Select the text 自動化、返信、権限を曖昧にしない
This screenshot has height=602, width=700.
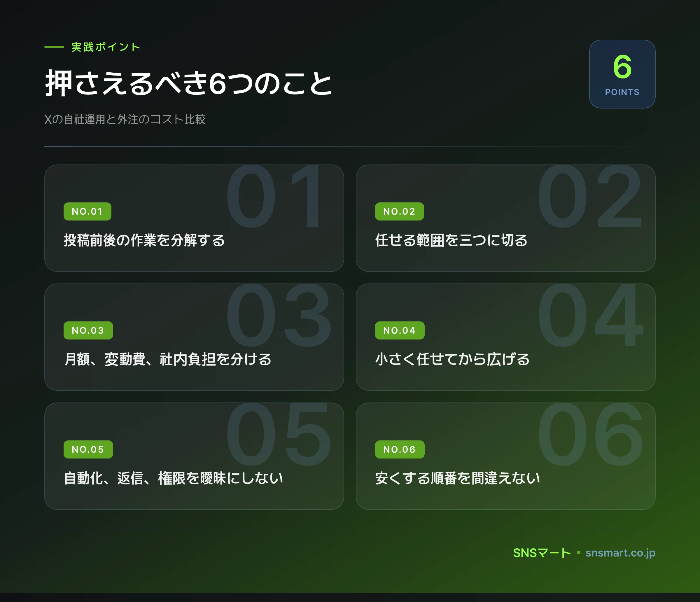[174, 478]
